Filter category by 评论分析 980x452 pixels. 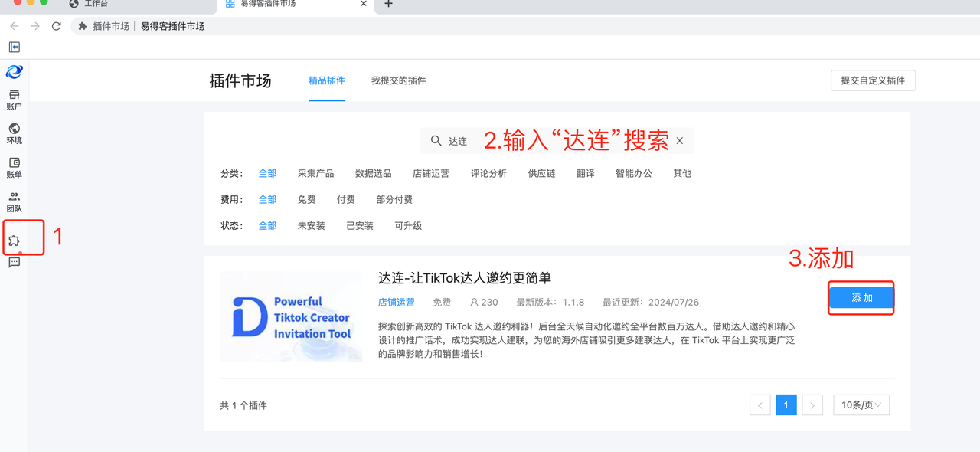pos(488,174)
